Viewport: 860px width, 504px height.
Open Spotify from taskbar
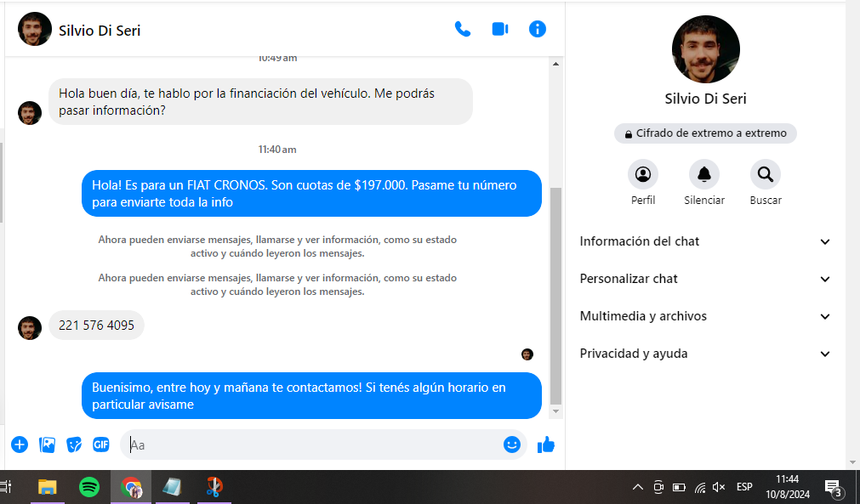pyautogui.click(x=89, y=487)
